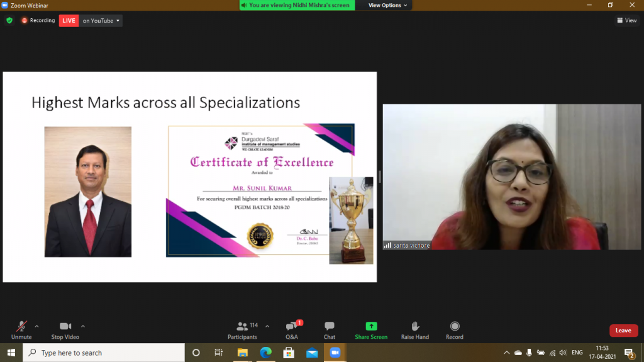Open the Mail app from the taskbar

point(312,353)
